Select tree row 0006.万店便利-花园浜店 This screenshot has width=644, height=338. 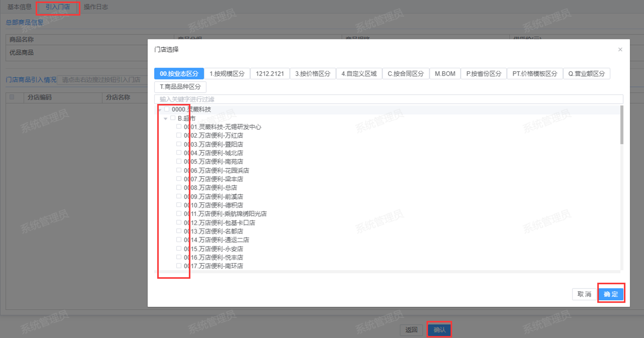pyautogui.click(x=217, y=170)
